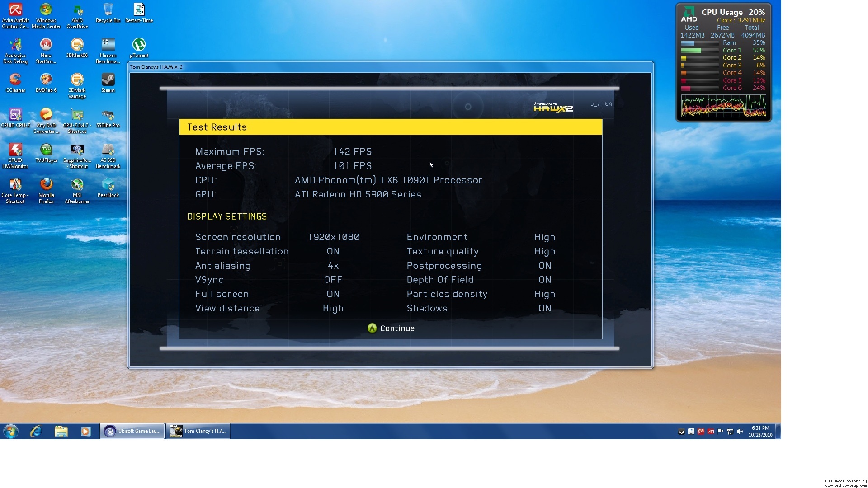
Task: Open the Windows Start menu orb
Action: click(11, 431)
